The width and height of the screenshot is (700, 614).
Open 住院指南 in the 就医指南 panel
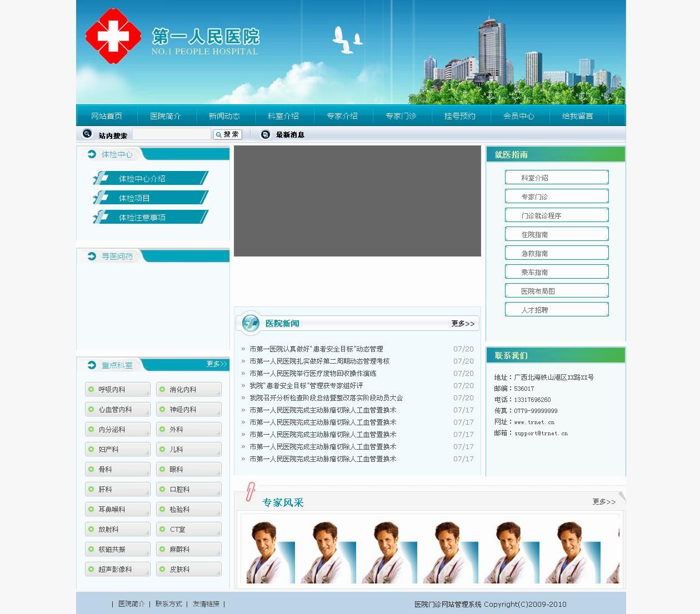(556, 235)
